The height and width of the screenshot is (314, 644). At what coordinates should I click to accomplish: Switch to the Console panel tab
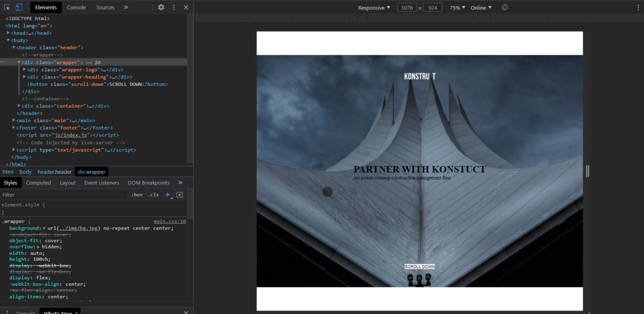76,8
